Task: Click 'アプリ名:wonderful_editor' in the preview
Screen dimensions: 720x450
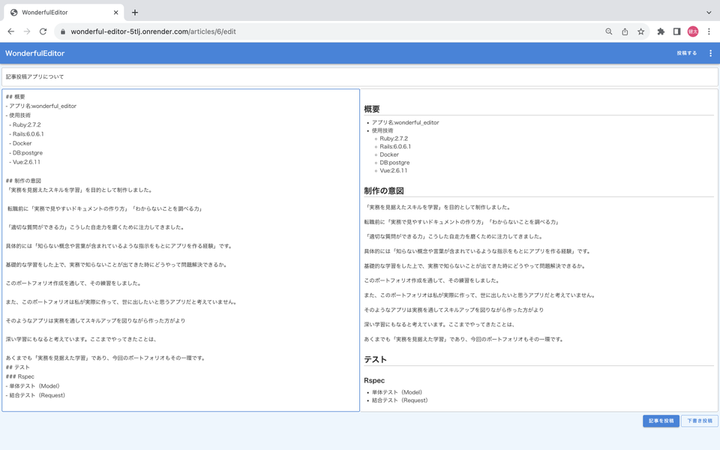Action: point(405,123)
